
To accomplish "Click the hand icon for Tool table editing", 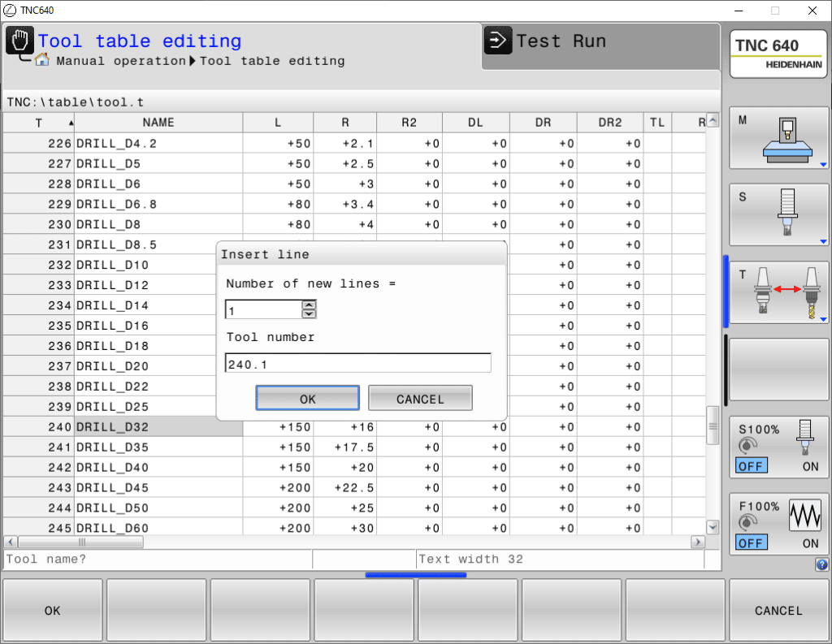I will click(x=19, y=38).
